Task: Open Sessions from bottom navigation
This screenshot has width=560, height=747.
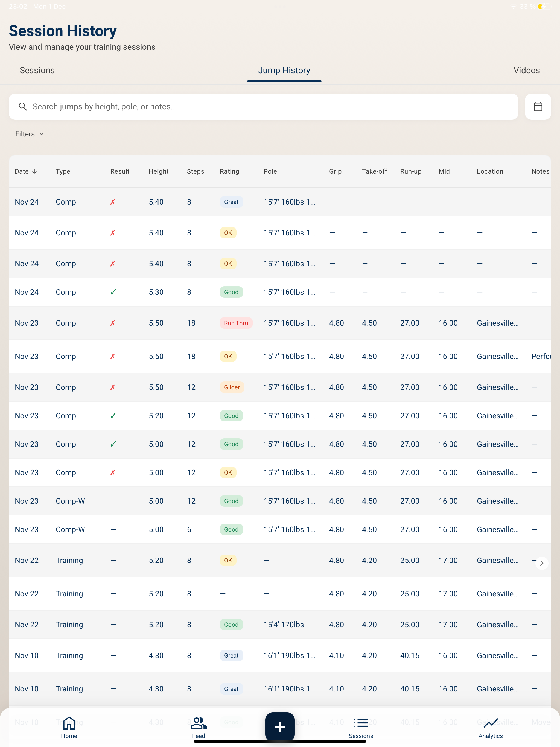Action: [x=361, y=728]
